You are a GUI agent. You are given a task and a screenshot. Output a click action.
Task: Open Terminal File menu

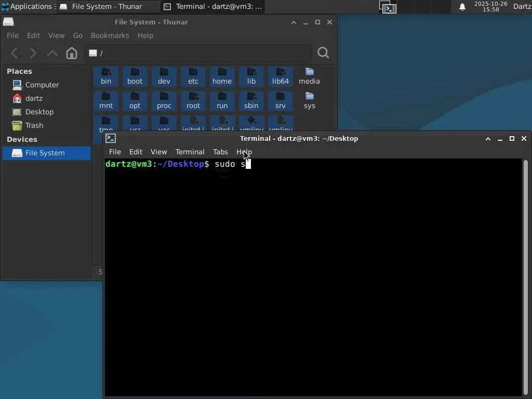pos(115,152)
